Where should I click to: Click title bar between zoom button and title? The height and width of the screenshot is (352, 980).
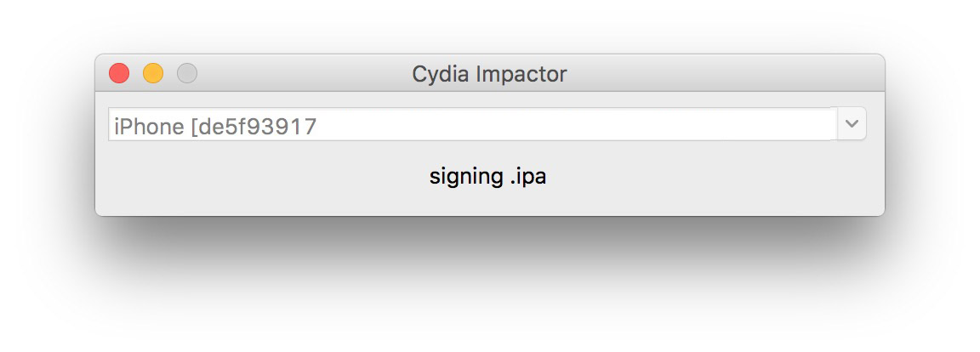(298, 74)
